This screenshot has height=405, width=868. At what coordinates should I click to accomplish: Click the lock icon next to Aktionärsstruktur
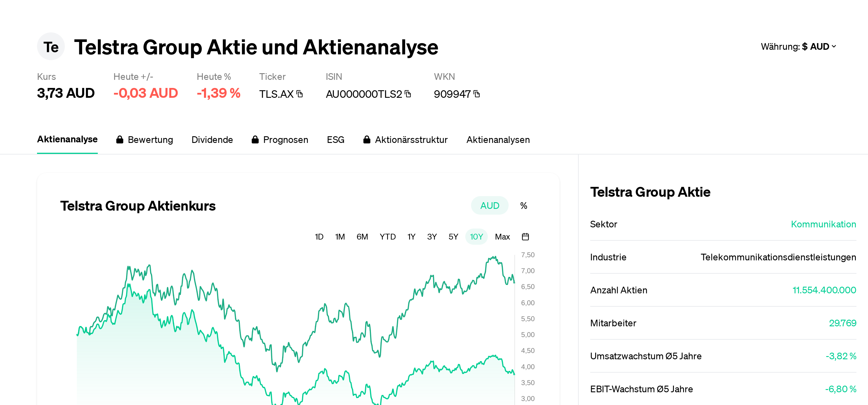click(367, 139)
